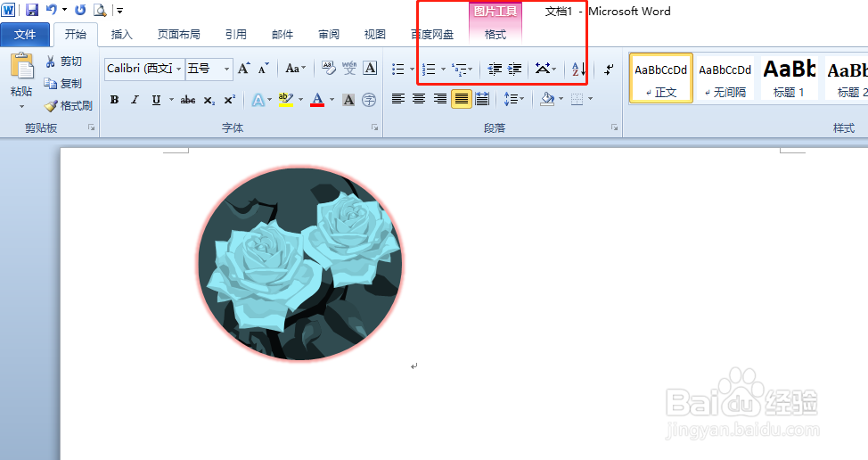Switch to the 视图 tab
This screenshot has height=460, width=868.
[375, 34]
